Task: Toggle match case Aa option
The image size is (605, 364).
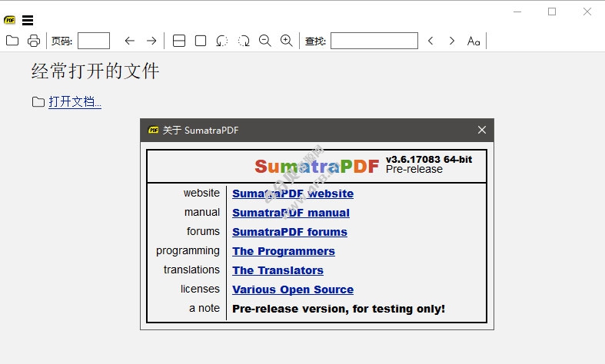Action: [x=474, y=41]
